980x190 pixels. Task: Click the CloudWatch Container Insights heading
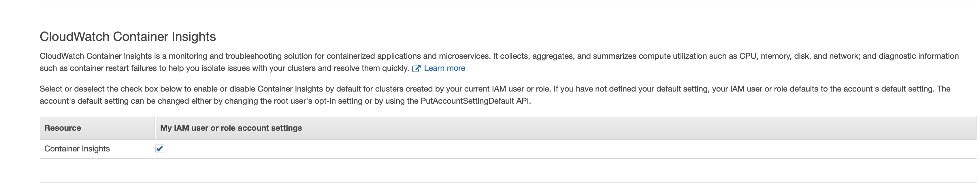pos(127,37)
